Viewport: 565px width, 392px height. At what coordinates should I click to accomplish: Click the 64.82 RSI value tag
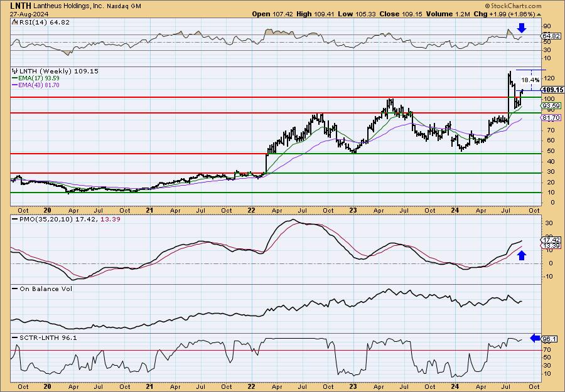[551, 36]
